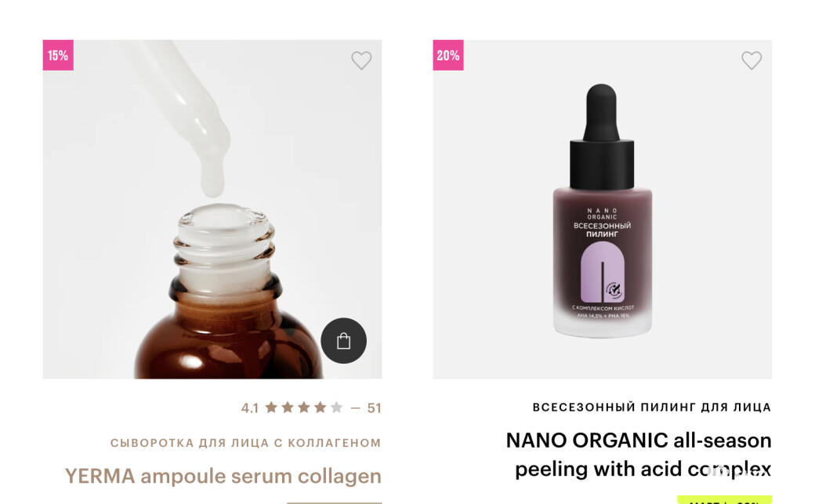Viewport: 815px width, 504px height.
Task: Open YERMA ampoule serum collagen title
Action: tap(223, 476)
